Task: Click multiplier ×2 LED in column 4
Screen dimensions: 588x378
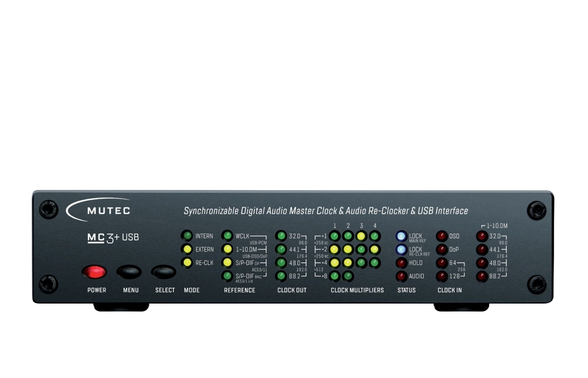Action: pyautogui.click(x=375, y=249)
